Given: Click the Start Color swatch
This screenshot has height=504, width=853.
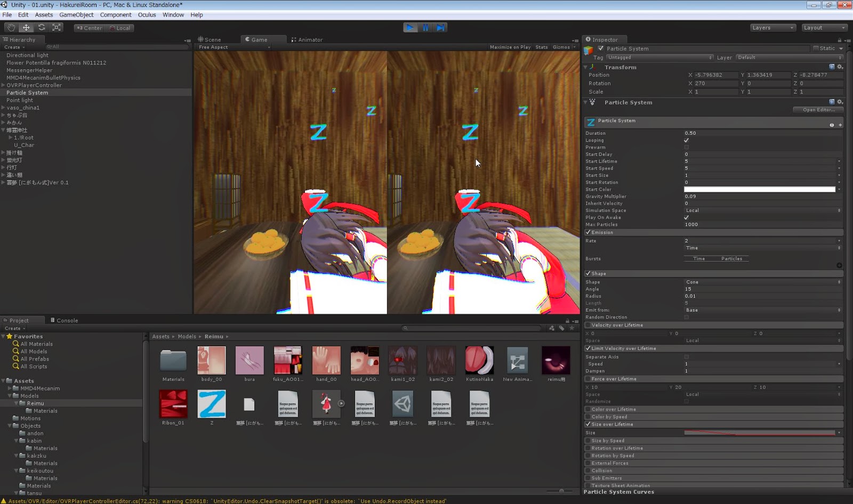Looking at the screenshot, I should point(760,189).
